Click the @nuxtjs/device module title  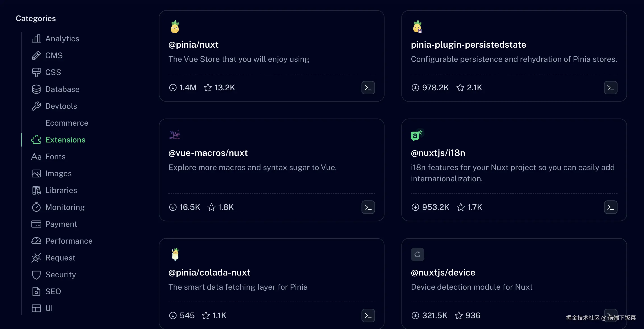click(443, 272)
